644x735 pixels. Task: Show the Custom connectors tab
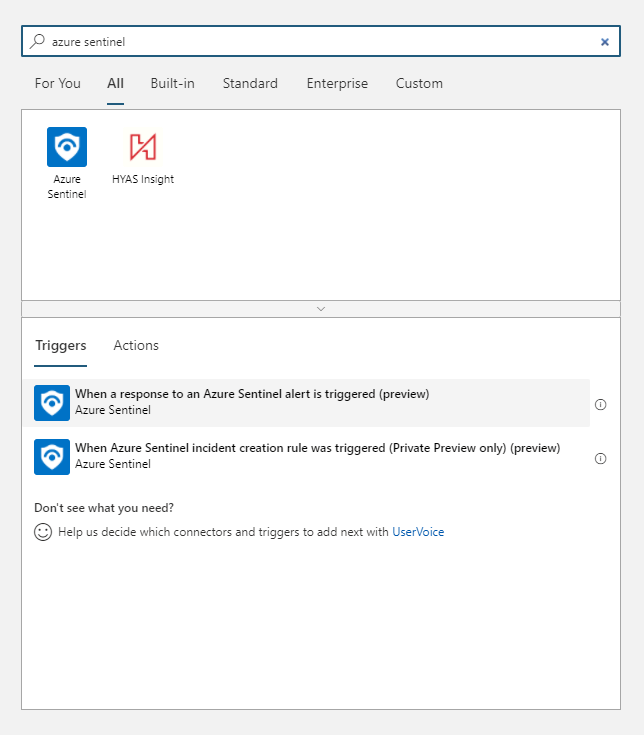419,83
